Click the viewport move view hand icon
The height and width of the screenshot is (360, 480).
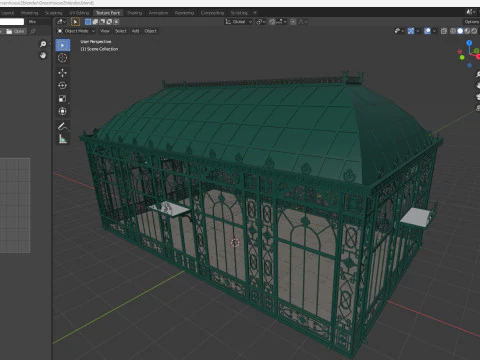pos(478,85)
